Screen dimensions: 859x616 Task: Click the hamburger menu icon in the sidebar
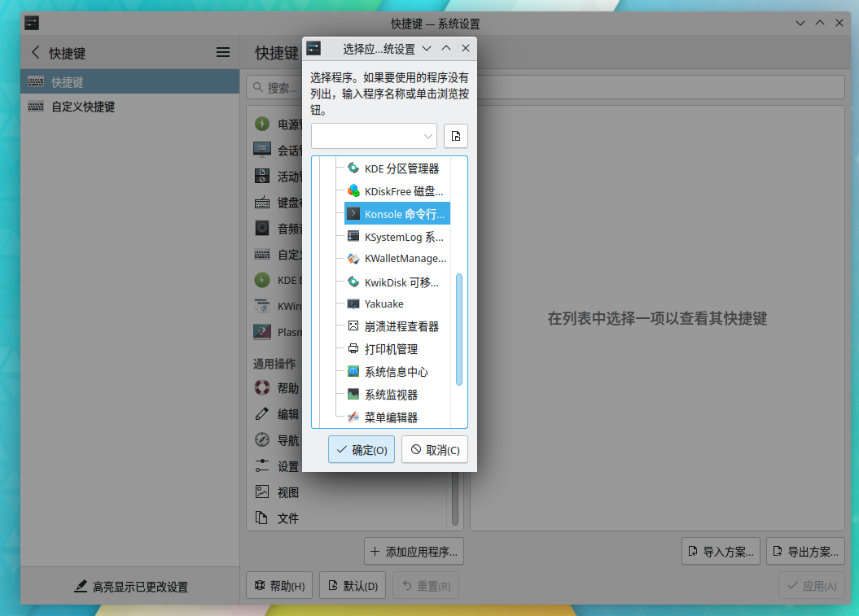pyautogui.click(x=223, y=52)
